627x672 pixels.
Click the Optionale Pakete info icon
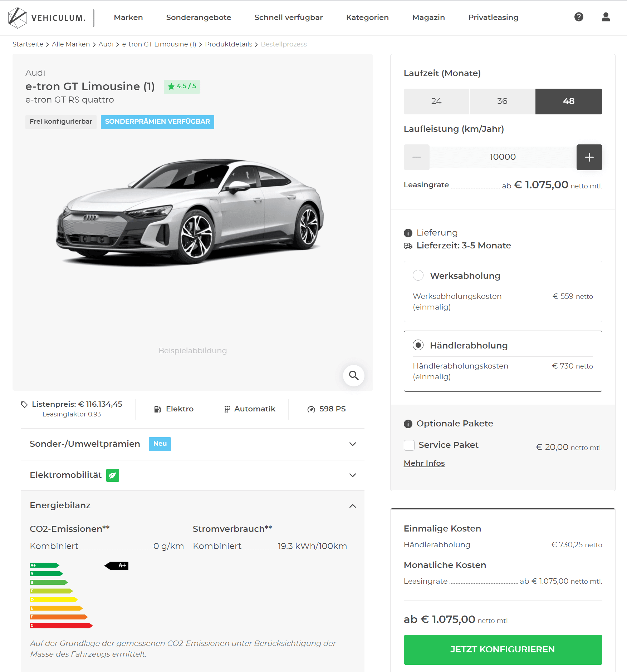tap(408, 424)
